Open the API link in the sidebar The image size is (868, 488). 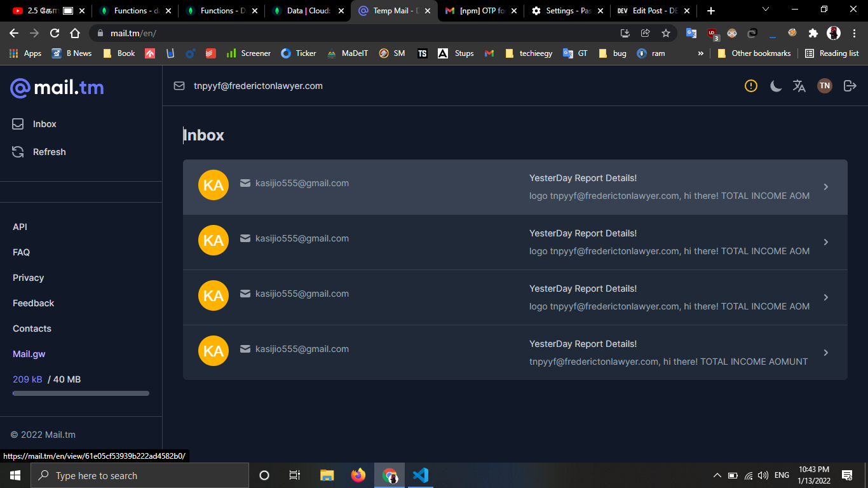[x=20, y=227]
